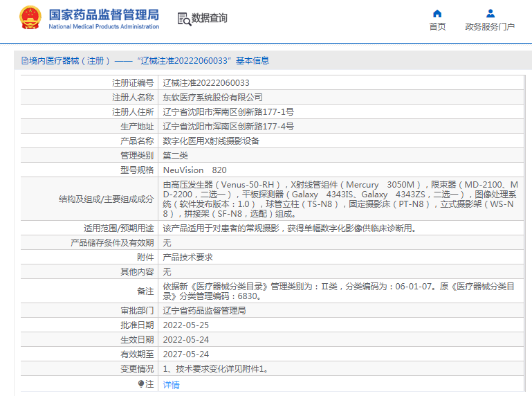Image resolution: width=532 pixels, height=396 pixels.
Task: Click 第二类 management category value
Action: 176,156
